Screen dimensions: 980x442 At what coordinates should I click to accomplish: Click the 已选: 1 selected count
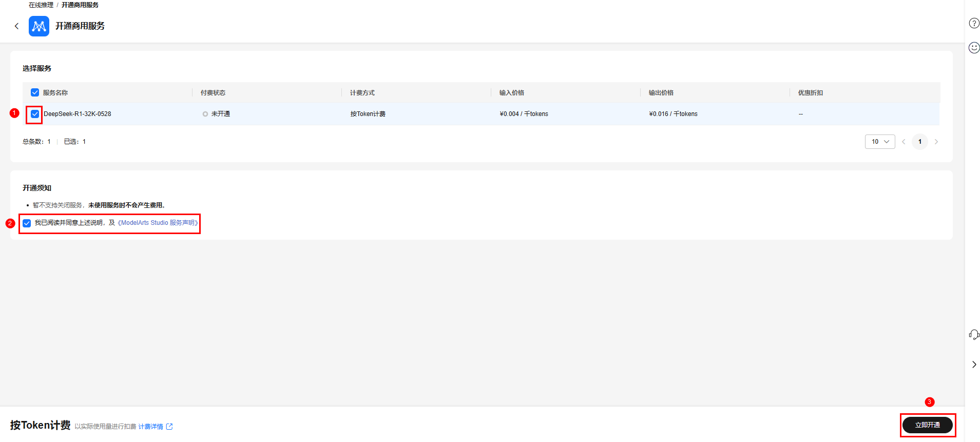(75, 142)
